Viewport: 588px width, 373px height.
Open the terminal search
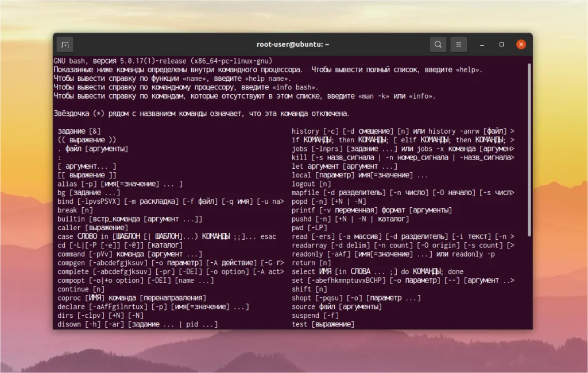[x=438, y=44]
